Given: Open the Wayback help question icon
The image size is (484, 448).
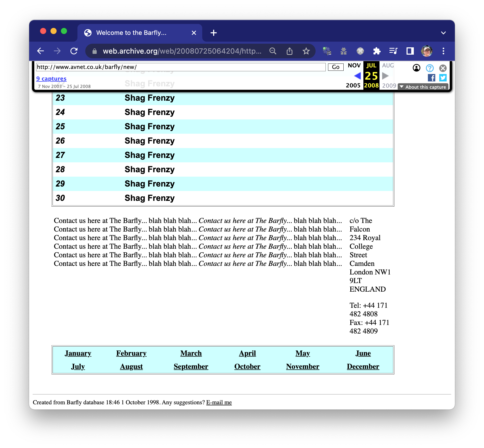Looking at the screenshot, I should tap(430, 68).
